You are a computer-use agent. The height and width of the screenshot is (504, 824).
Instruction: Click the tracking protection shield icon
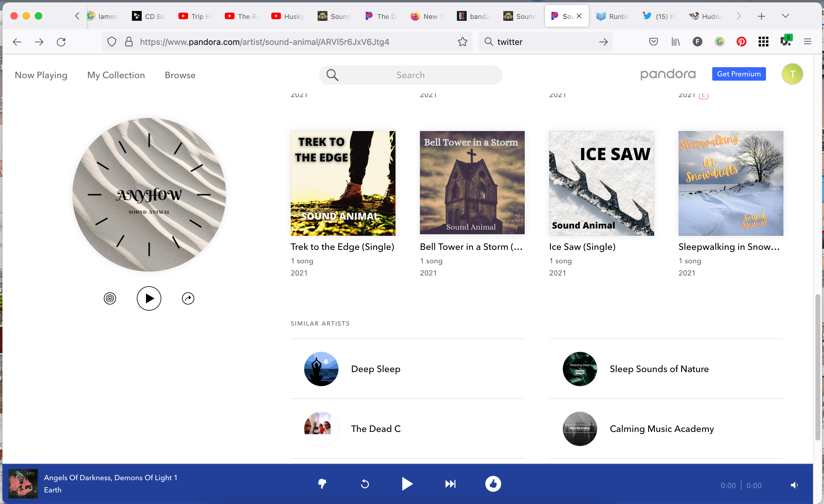click(112, 42)
